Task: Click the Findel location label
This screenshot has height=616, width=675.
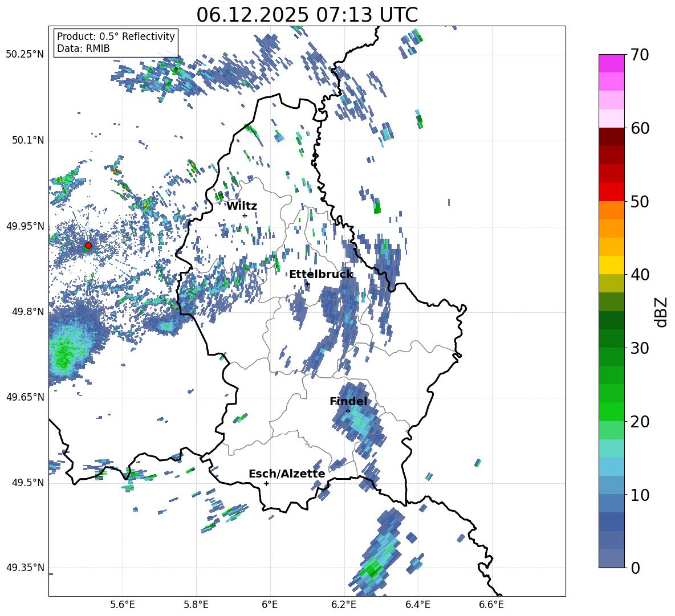Action: click(x=348, y=401)
